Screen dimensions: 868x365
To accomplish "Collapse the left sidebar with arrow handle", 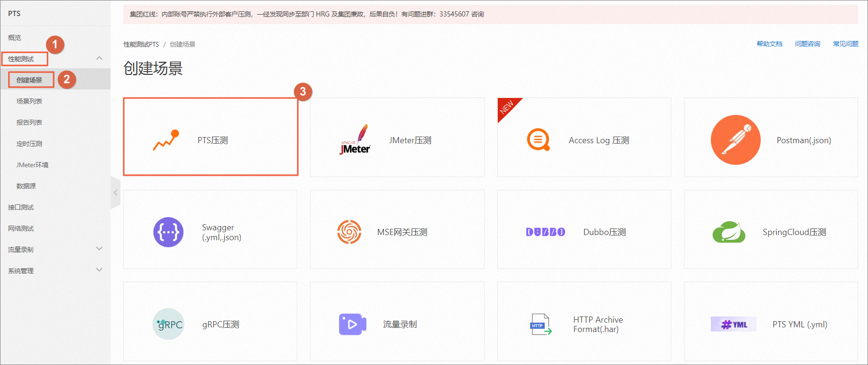I will tap(115, 193).
